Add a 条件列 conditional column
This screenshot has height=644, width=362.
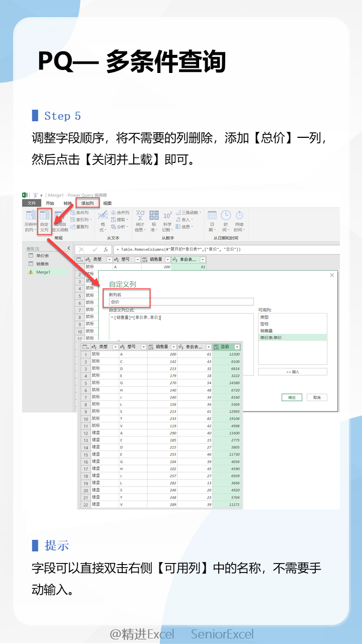coord(79,213)
